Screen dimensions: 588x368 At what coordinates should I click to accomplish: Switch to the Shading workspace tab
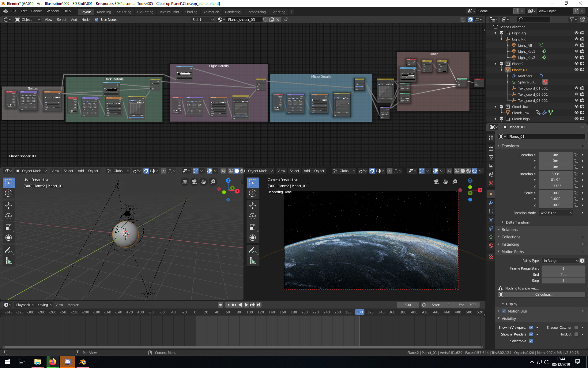tap(191, 12)
